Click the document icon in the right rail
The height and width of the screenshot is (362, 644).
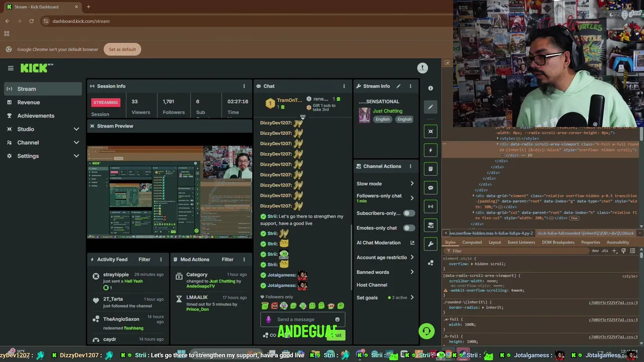(x=431, y=169)
